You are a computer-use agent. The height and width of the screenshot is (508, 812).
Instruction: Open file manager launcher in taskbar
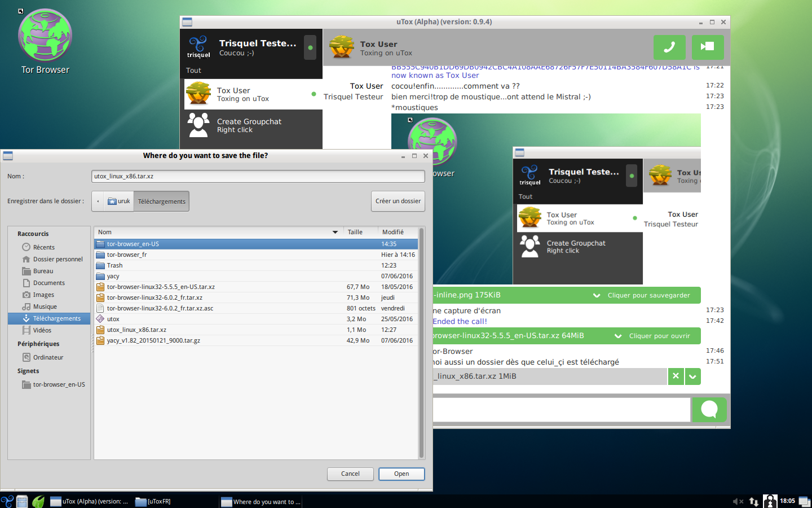tap(22, 501)
